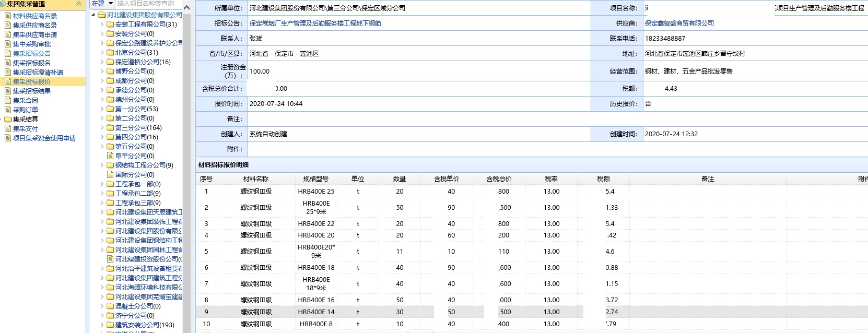This screenshot has height=333, width=868.
Task: Click the project name search input
Action: pos(149,4)
